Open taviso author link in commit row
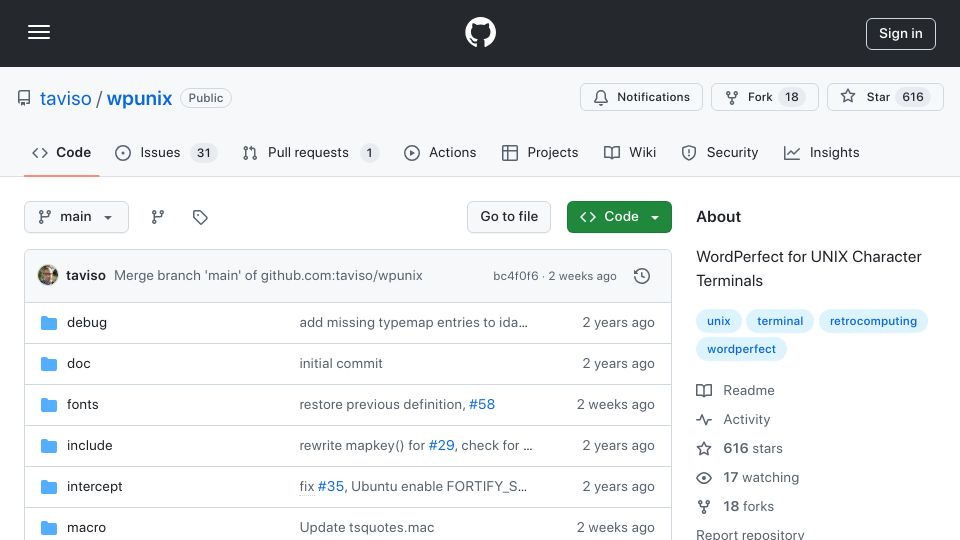 [86, 276]
